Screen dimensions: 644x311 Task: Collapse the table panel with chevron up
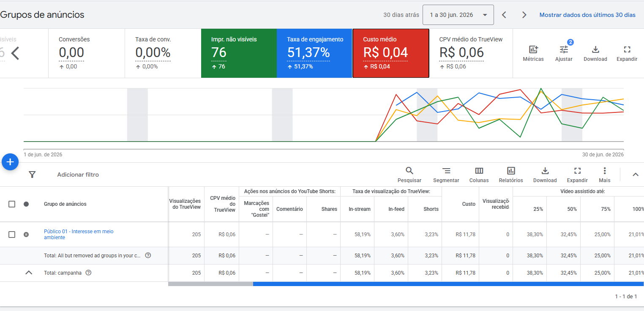[x=636, y=175]
